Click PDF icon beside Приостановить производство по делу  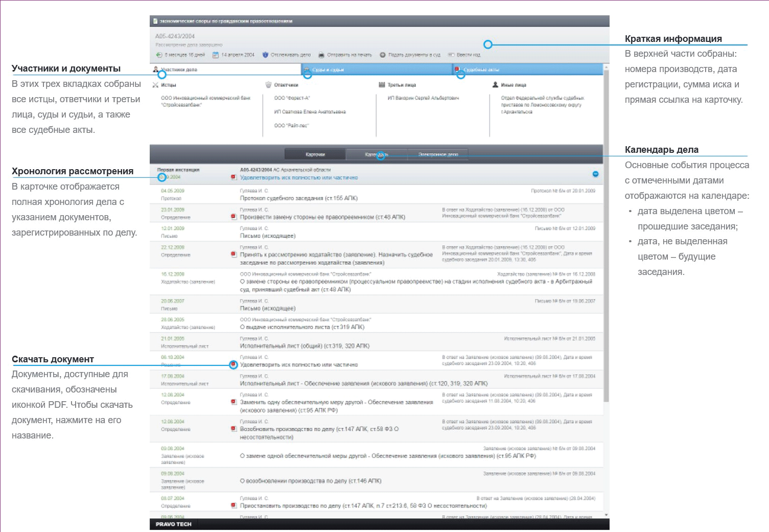coord(234,506)
